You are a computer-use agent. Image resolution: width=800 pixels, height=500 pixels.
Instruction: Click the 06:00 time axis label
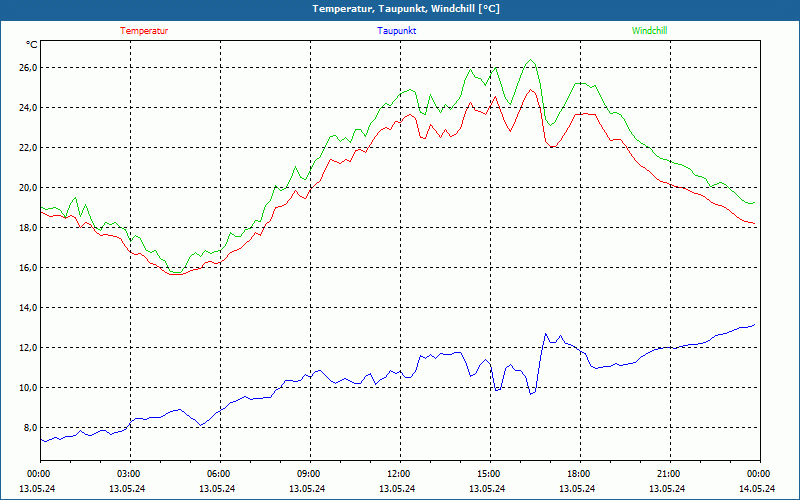[x=220, y=474]
